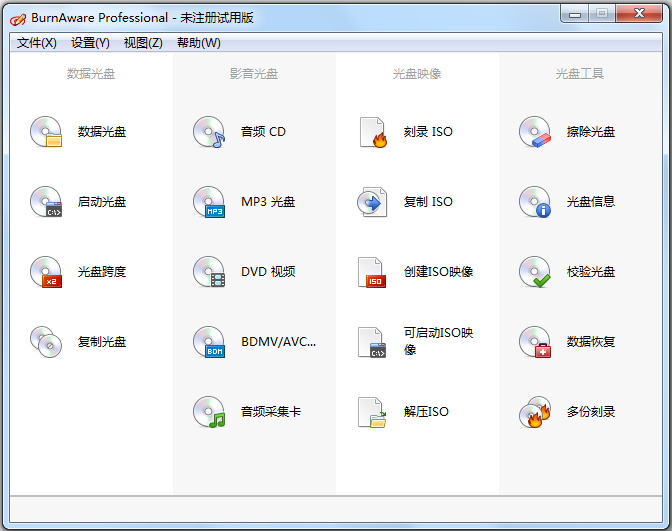Image resolution: width=672 pixels, height=531 pixels.
Task: Launch the 解压ISO folder page icon
Action: (x=372, y=412)
